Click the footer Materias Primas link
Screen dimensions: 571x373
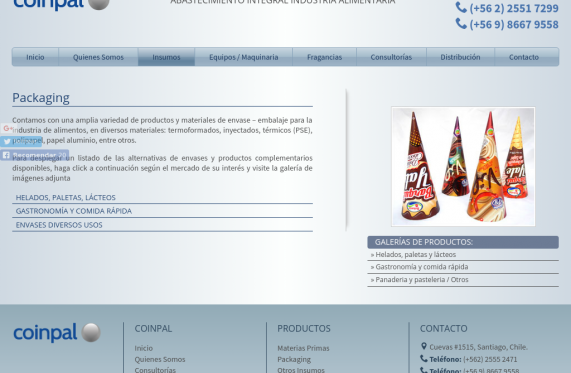[303, 348]
